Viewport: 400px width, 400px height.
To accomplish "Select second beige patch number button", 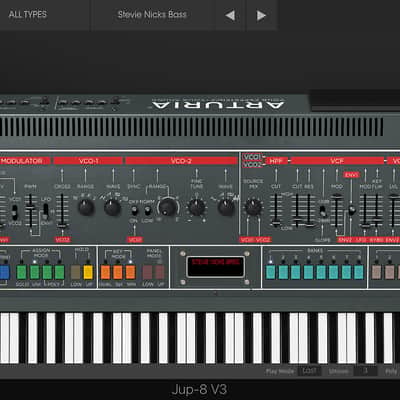I will (x=389, y=272).
